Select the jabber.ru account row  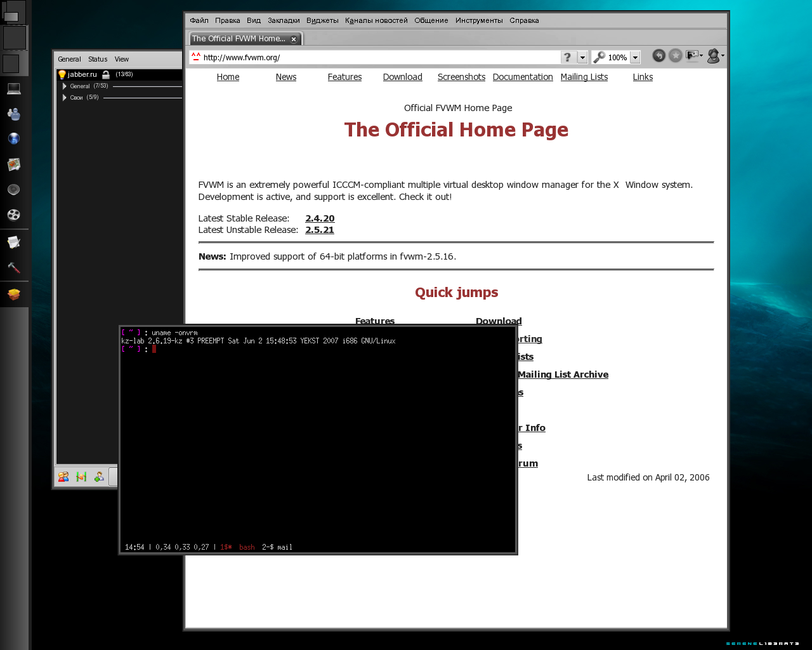point(119,75)
